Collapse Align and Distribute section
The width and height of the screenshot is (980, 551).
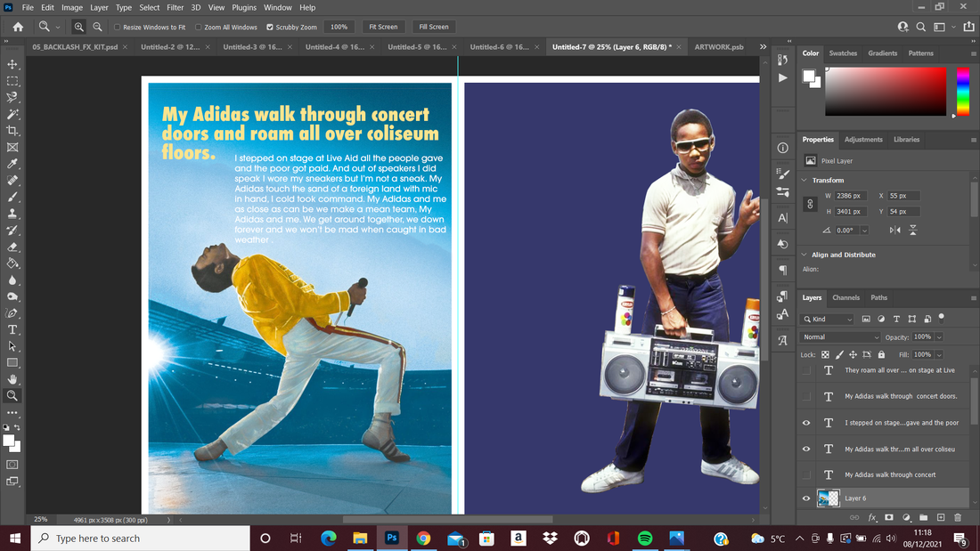click(x=804, y=255)
